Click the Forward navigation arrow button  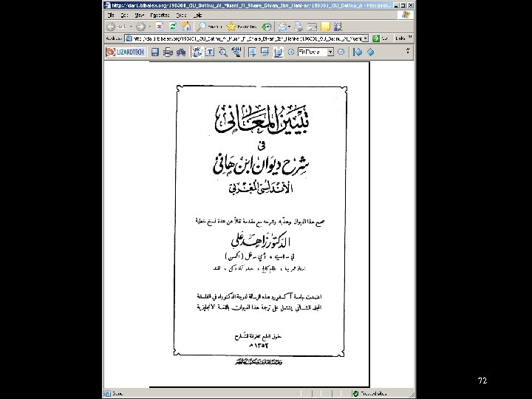(140, 27)
